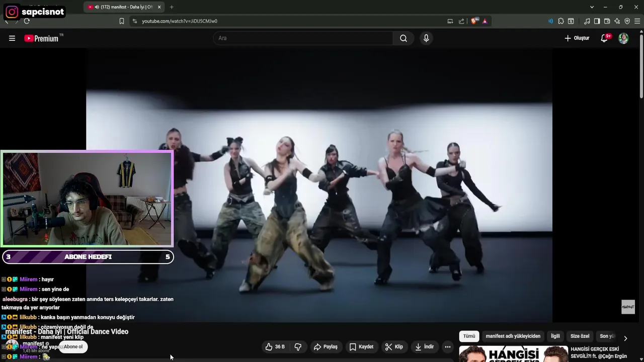Image resolution: width=644 pixels, height=362 pixels.
Task: Close the manifest YouTube tab
Action: 159,7
